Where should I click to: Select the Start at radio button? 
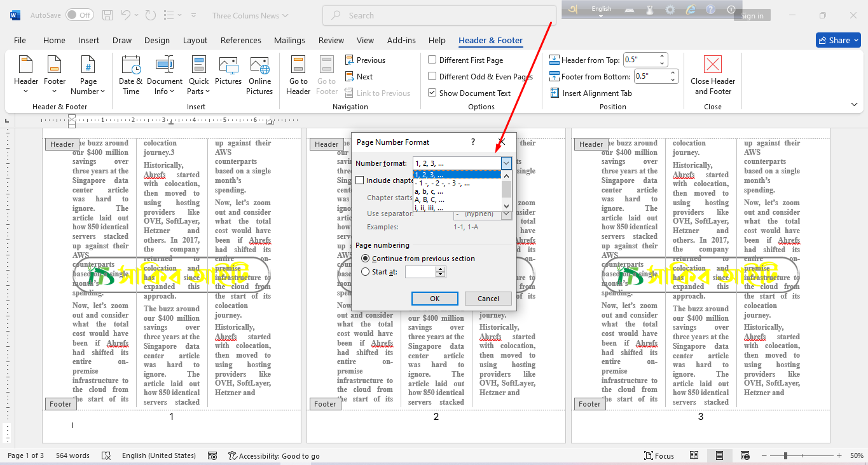pos(365,272)
